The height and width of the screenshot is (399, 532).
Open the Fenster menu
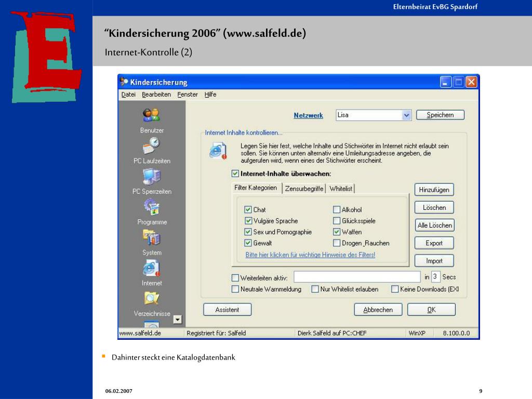(188, 95)
